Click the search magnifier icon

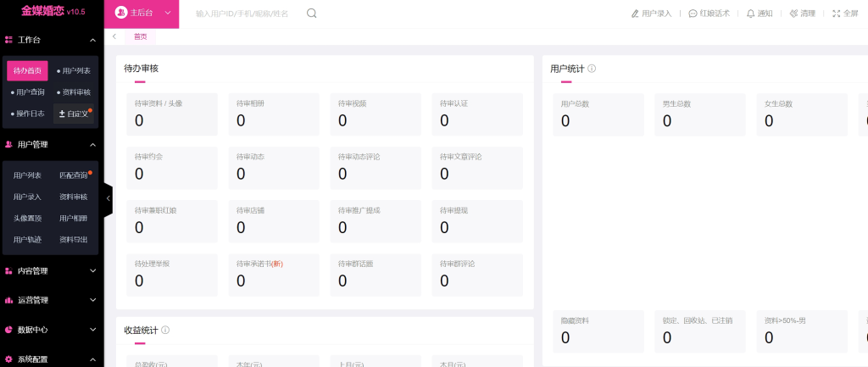(312, 14)
